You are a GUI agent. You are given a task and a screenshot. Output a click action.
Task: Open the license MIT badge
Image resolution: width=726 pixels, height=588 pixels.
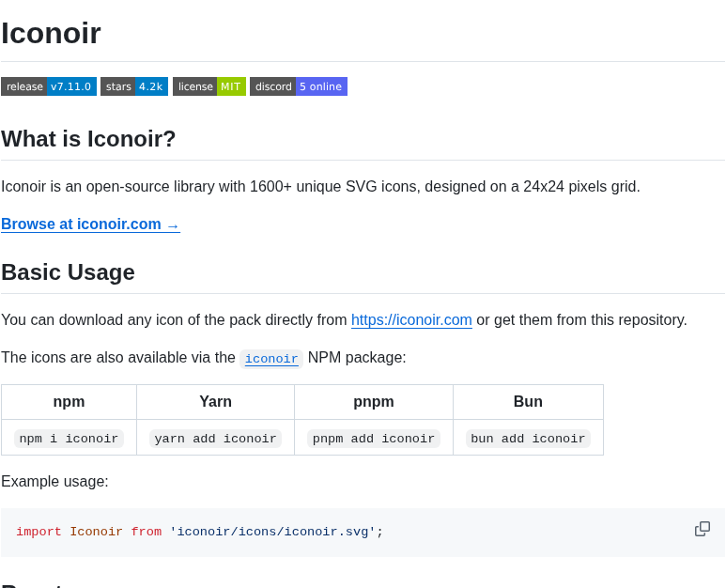point(209,86)
